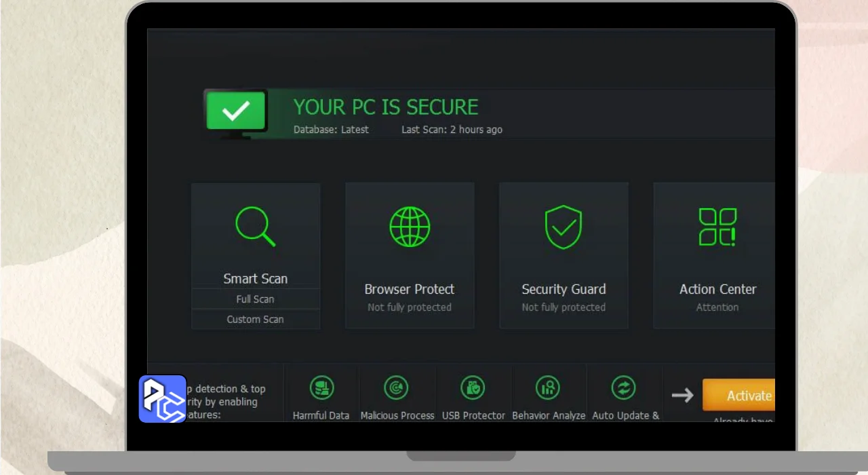868x475 pixels.
Task: Click the "Database: Latest" status text
Action: coord(331,130)
